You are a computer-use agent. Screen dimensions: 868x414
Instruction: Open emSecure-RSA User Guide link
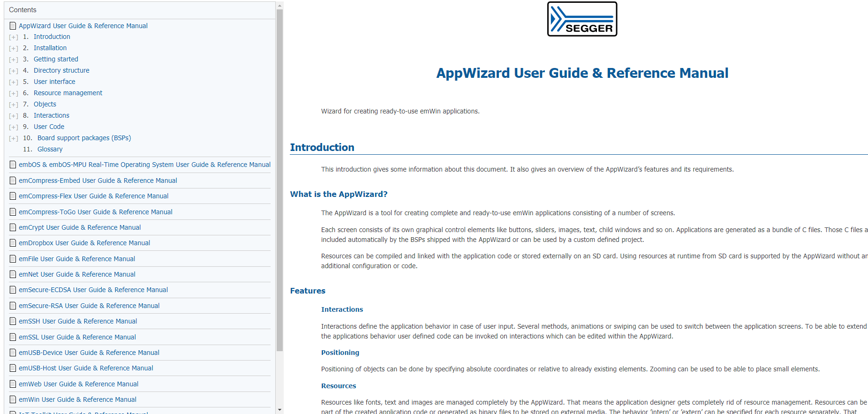pos(89,306)
